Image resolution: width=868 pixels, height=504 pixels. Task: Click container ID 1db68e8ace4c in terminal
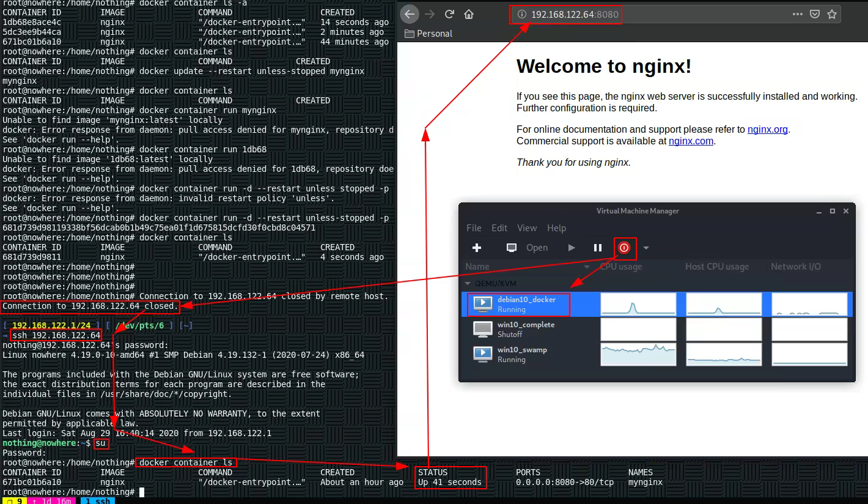point(32,22)
